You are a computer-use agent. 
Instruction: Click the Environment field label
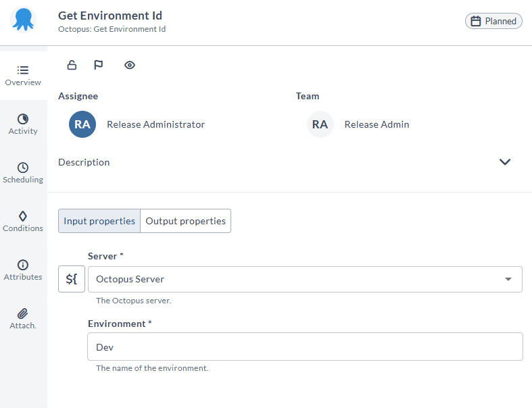click(x=120, y=324)
